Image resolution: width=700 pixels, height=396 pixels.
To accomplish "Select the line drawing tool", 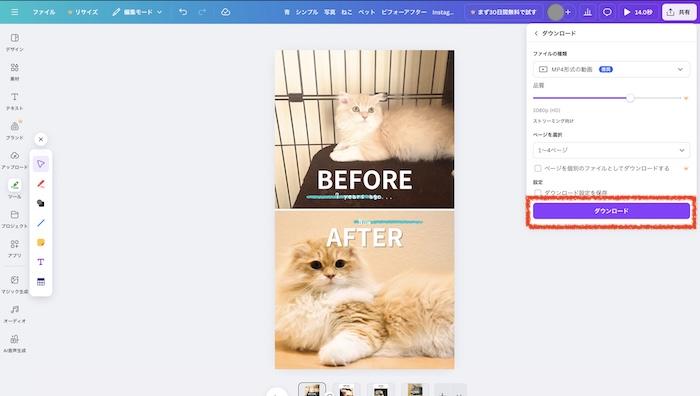I will pyautogui.click(x=41, y=223).
